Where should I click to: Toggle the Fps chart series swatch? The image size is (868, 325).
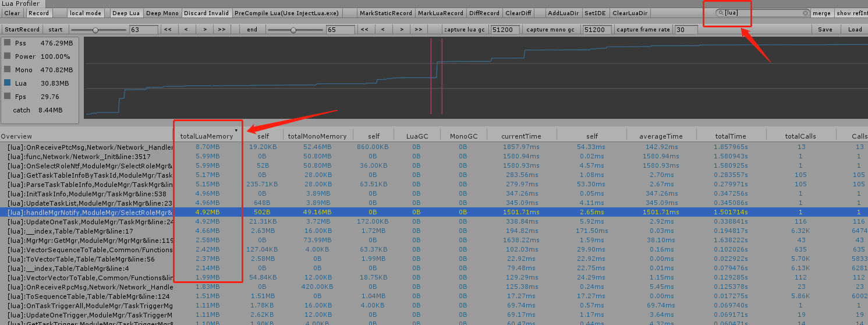(8, 96)
